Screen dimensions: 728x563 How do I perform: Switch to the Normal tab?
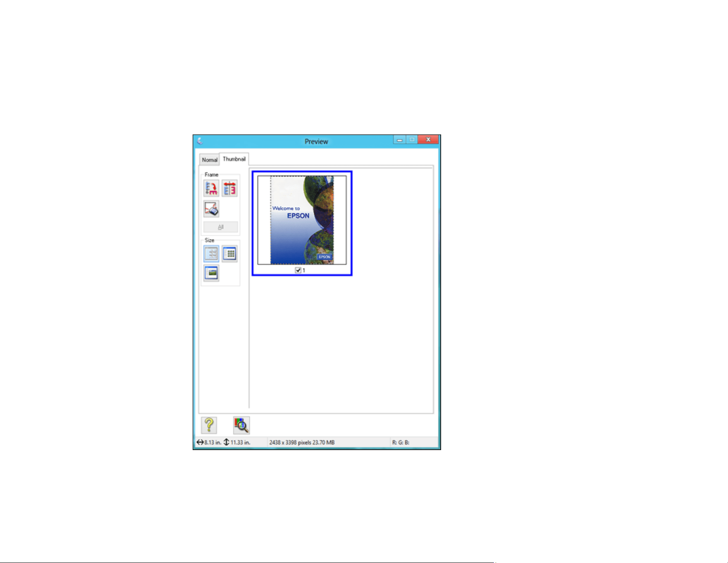point(210,160)
